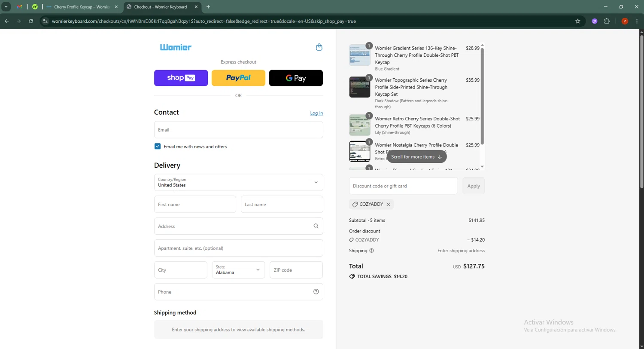View site information icon in address bar

46,21
